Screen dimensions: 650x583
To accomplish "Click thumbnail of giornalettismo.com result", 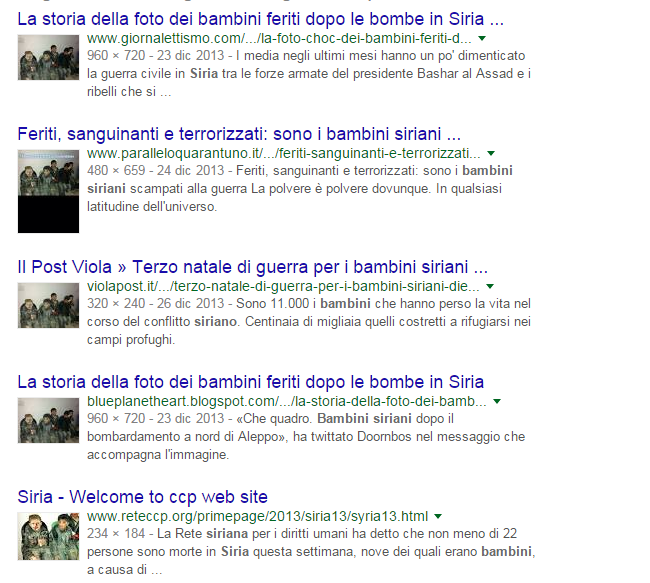I will tap(48, 57).
